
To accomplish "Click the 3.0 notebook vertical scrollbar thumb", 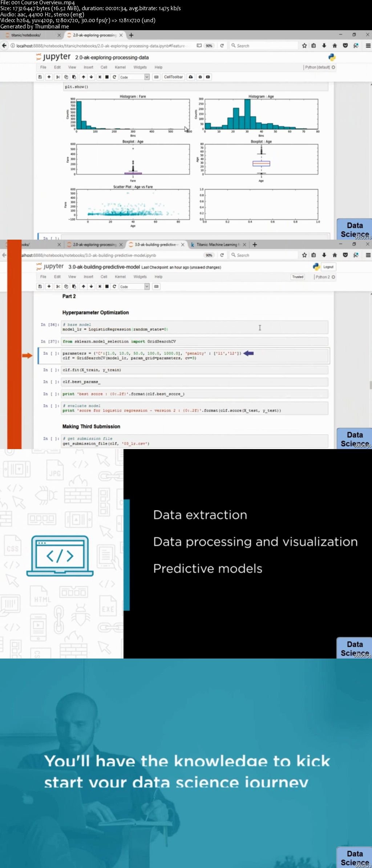I will 371,385.
